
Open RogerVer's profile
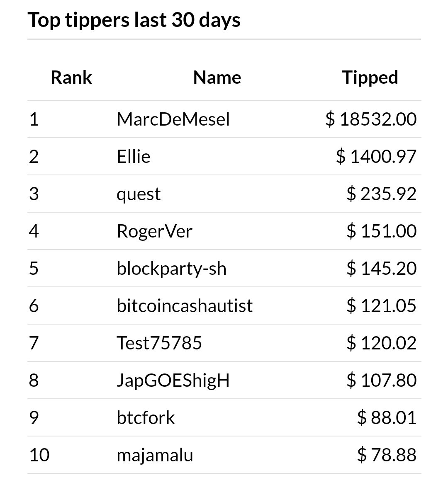tap(154, 231)
